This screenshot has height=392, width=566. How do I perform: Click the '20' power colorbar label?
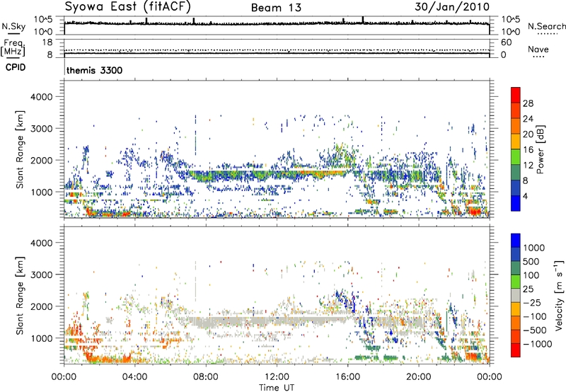528,134
